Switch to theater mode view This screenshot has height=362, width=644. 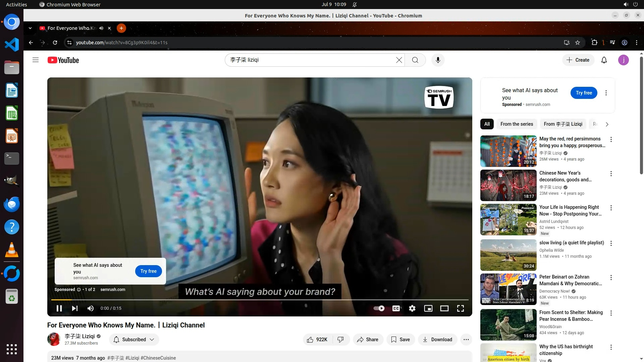[x=444, y=308]
